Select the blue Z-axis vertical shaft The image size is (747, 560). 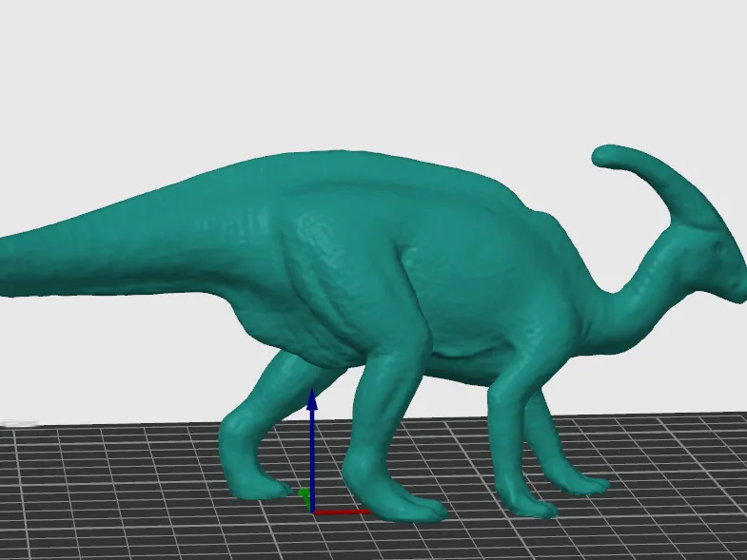tap(312, 460)
